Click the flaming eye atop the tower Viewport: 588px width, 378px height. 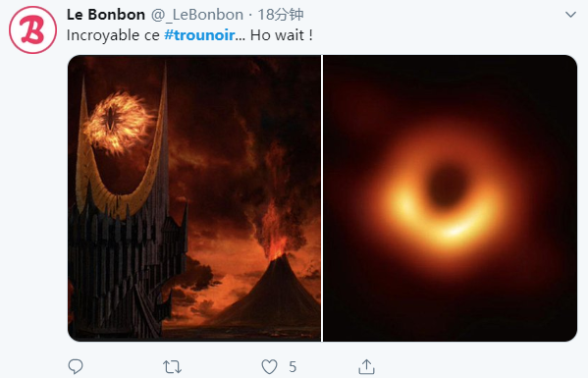pos(117,122)
